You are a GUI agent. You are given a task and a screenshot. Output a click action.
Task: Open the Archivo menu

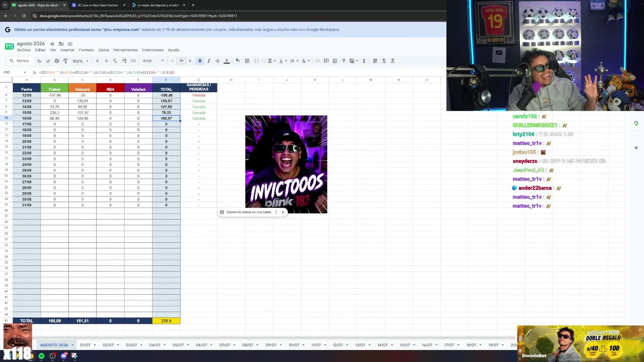24,50
